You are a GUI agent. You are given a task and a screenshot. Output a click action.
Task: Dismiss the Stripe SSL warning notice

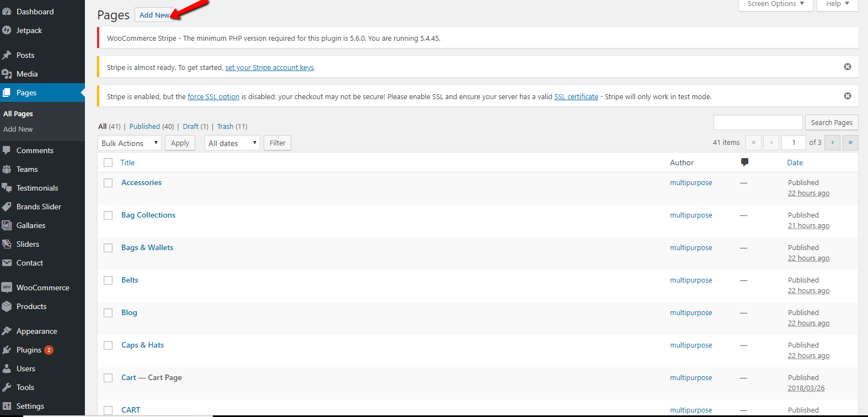(x=848, y=96)
